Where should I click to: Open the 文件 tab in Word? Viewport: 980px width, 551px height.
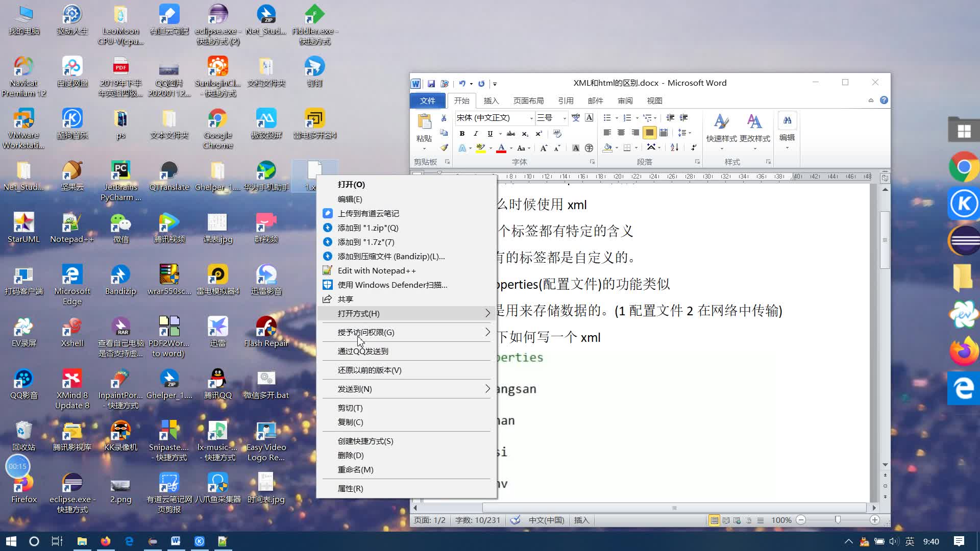click(428, 101)
